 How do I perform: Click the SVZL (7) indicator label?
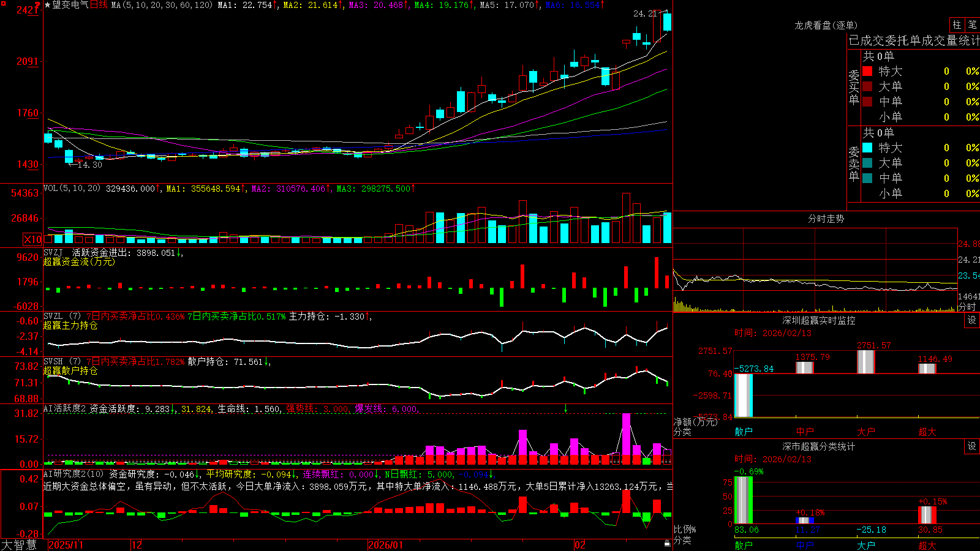(x=62, y=317)
